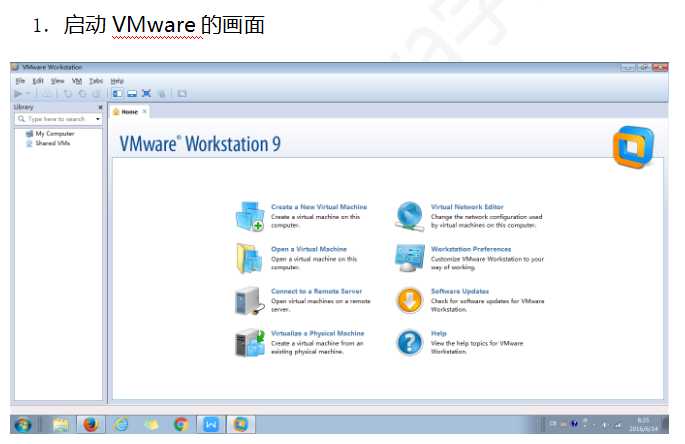Open Internet Explorer from the taskbar
Viewport: 685px width, 444px height.
[x=121, y=424]
